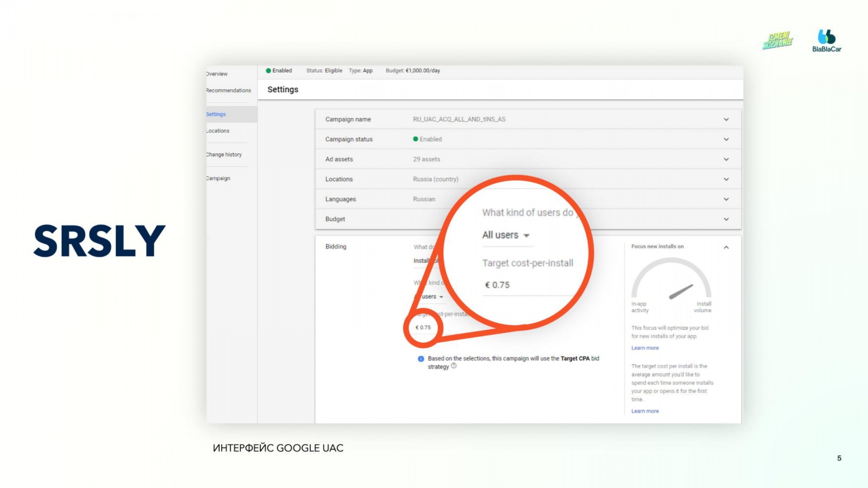868x488 pixels.
Task: Expand the Budget settings row
Action: pyautogui.click(x=726, y=220)
